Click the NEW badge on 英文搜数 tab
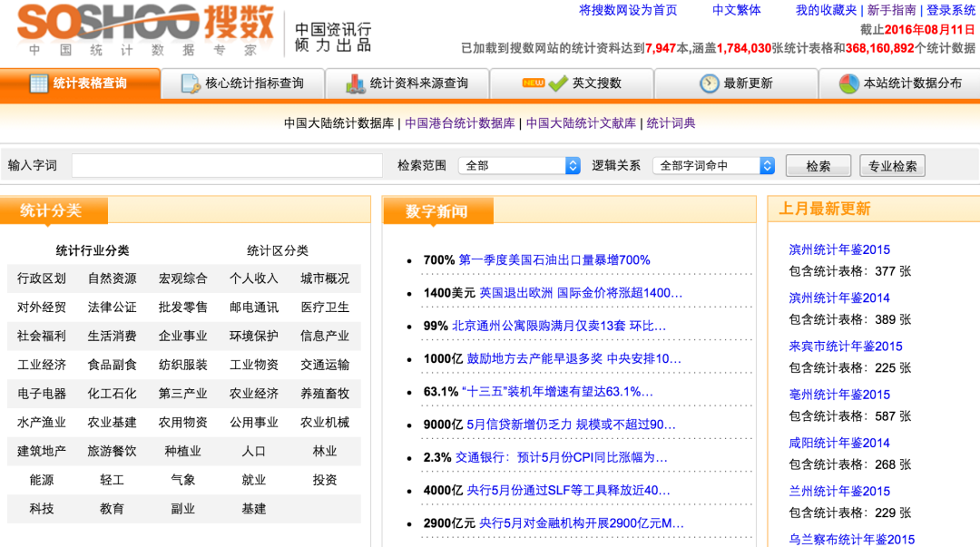The width and height of the screenshot is (980, 547). pos(534,83)
